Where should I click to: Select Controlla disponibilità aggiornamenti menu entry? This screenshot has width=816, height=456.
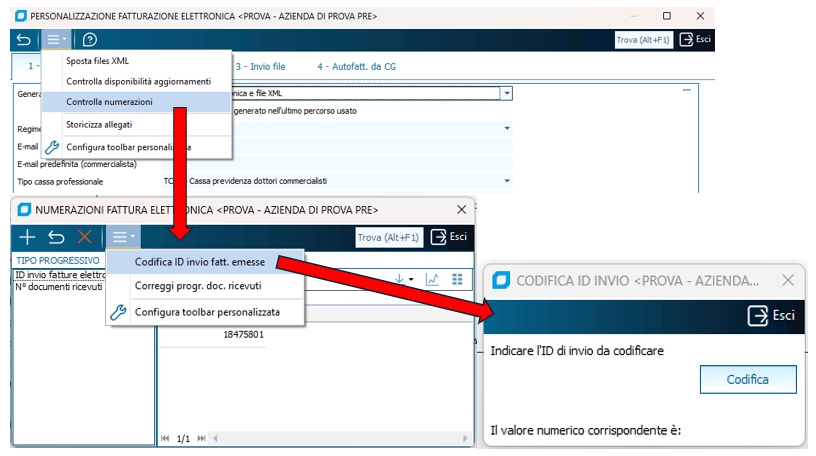click(x=138, y=82)
